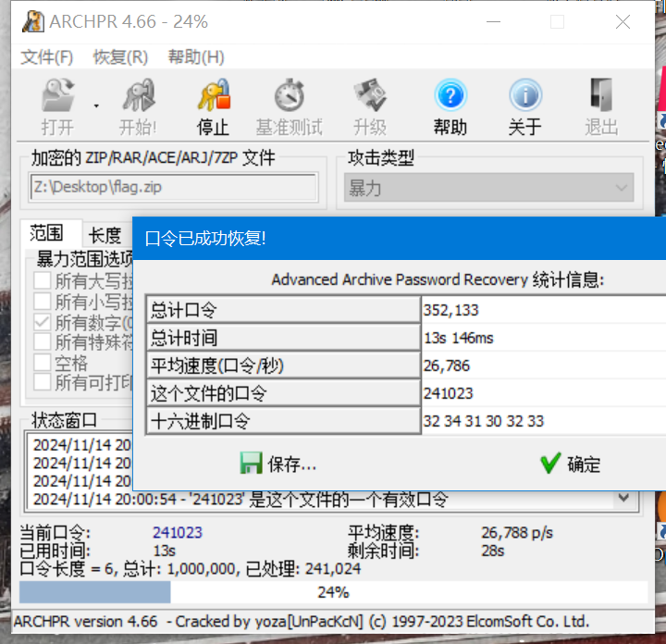Click the 十六进制口令 row label

point(284,421)
